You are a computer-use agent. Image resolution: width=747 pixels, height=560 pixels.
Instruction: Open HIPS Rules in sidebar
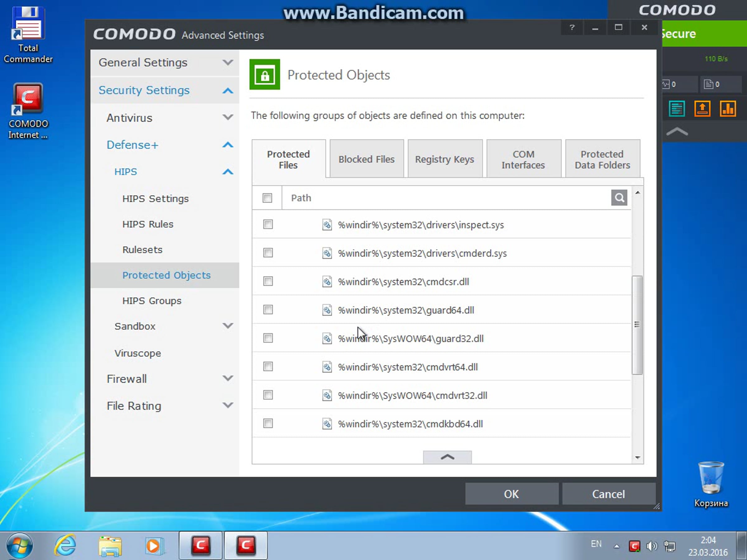[x=148, y=224]
